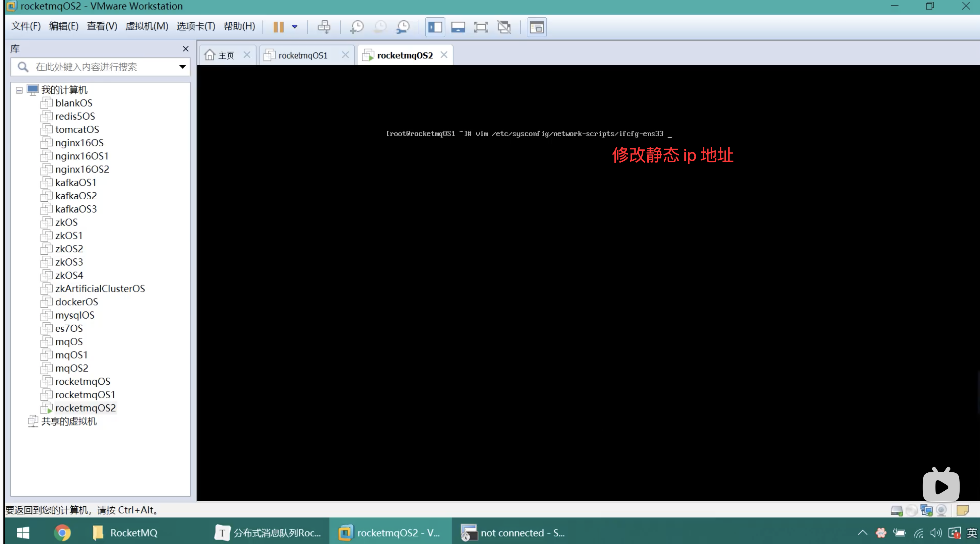The width and height of the screenshot is (980, 544).
Task: Enter full screen mode
Action: coord(481,27)
